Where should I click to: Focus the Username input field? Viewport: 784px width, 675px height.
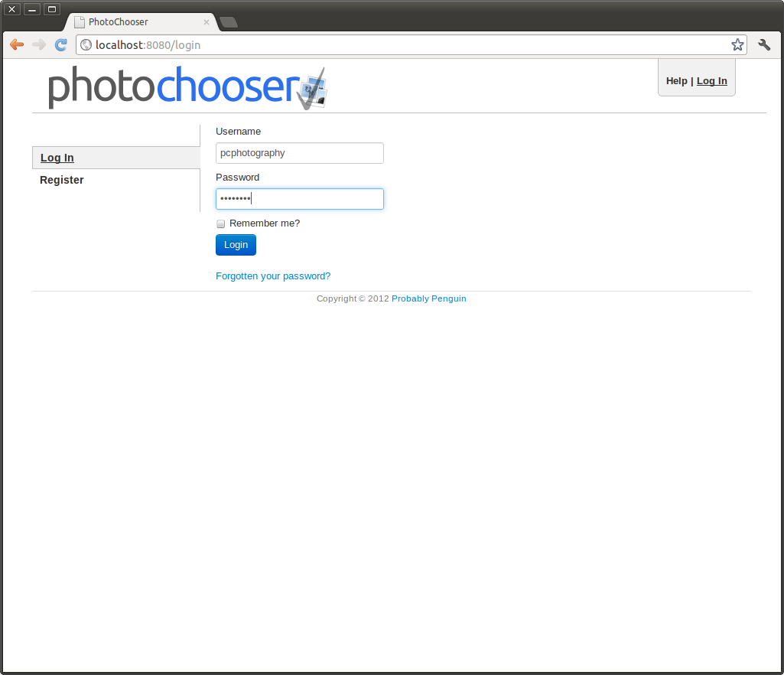pyautogui.click(x=299, y=153)
